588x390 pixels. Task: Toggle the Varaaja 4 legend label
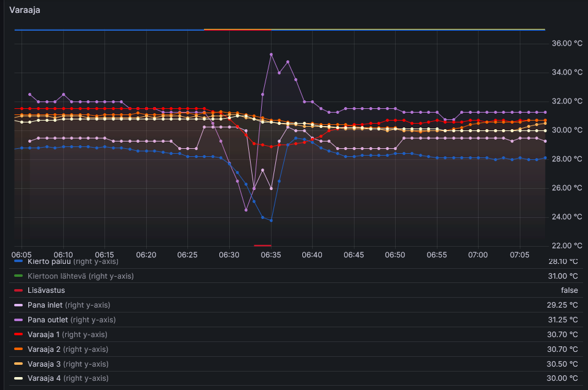pos(44,378)
